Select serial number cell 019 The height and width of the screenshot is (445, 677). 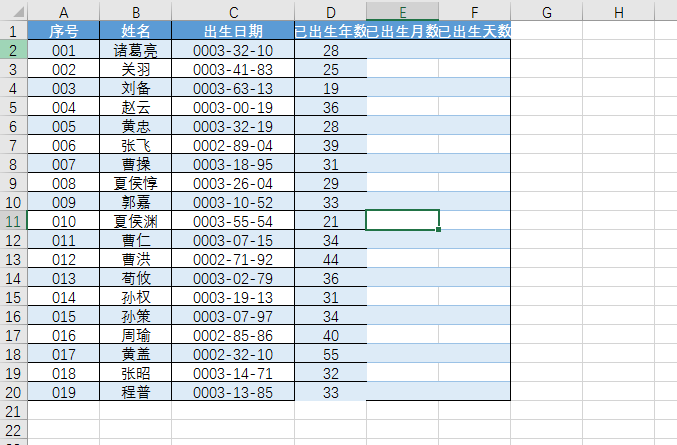coord(63,392)
